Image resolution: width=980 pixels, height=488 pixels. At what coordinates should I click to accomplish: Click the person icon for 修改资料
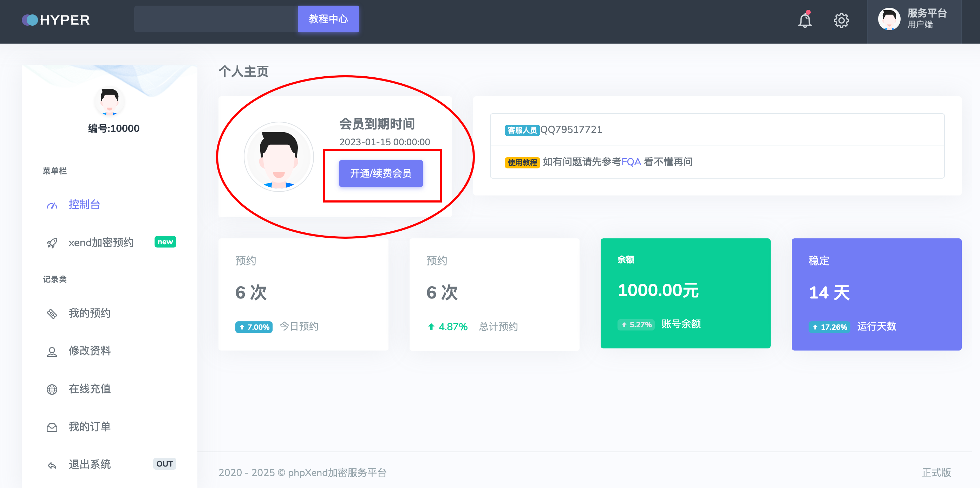coord(52,351)
